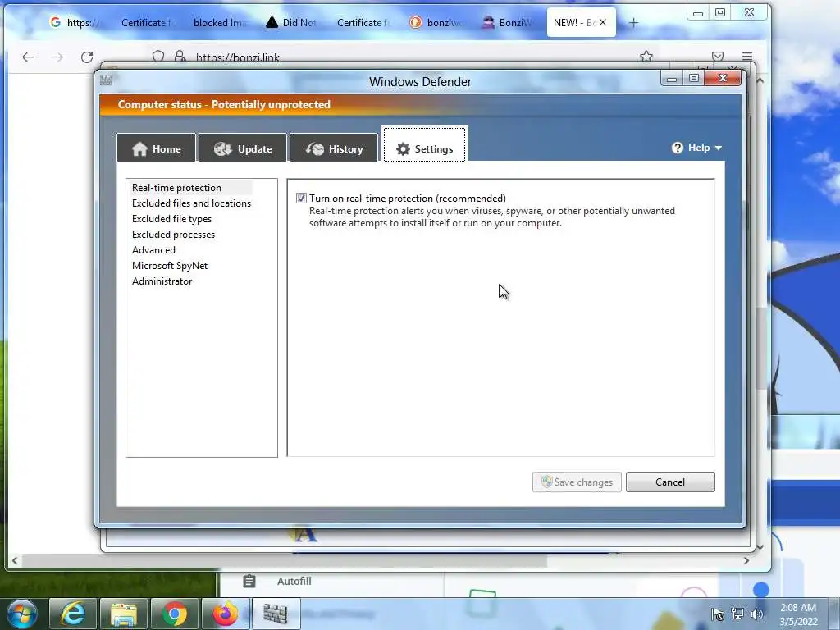
Task: Click the Pocket save icon in Firefox
Action: tap(718, 57)
